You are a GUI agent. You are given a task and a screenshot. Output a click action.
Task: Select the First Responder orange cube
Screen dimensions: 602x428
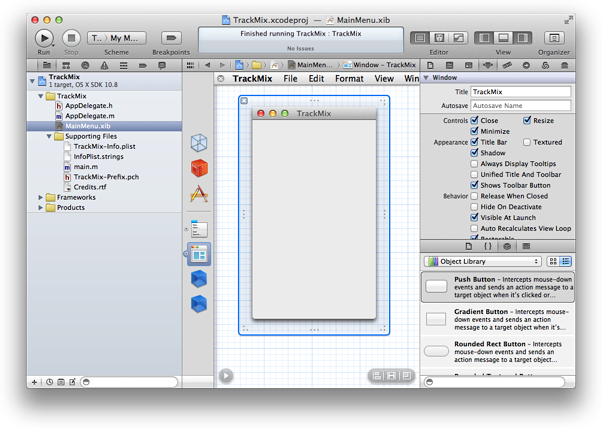199,168
